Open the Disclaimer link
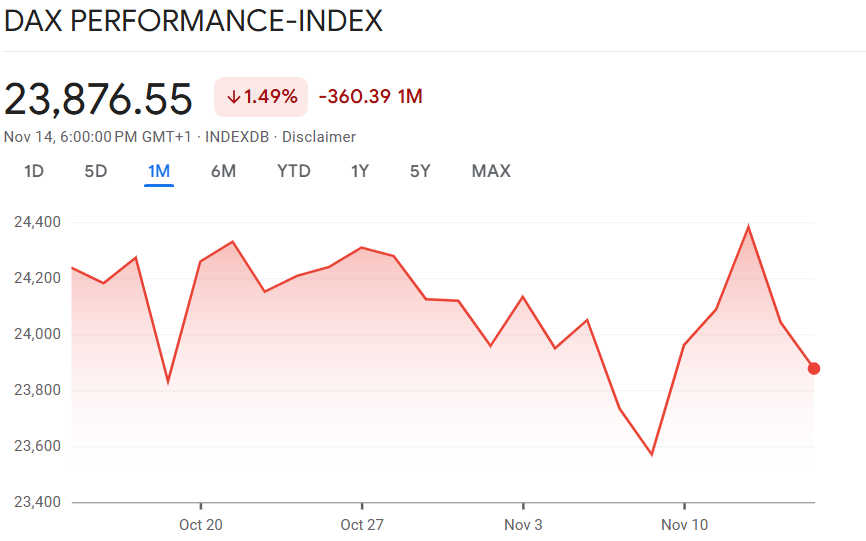 (319, 137)
